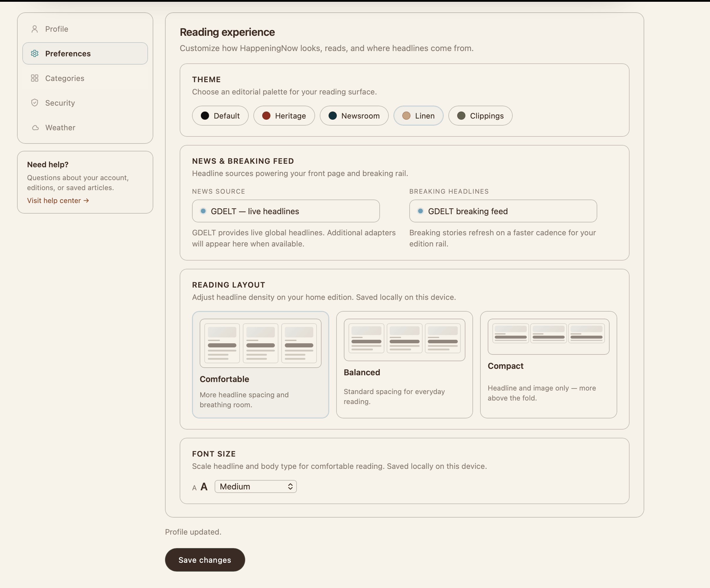Click the large A font icon

(x=204, y=486)
